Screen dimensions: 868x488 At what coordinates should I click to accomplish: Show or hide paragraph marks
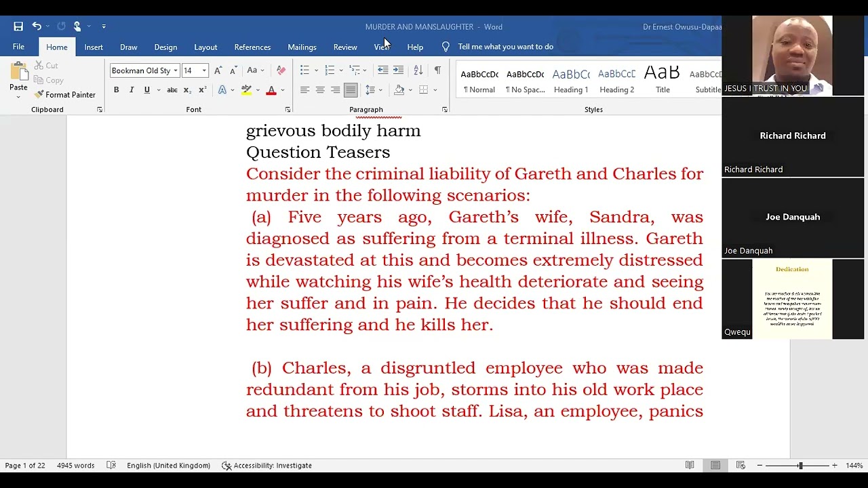pos(437,70)
